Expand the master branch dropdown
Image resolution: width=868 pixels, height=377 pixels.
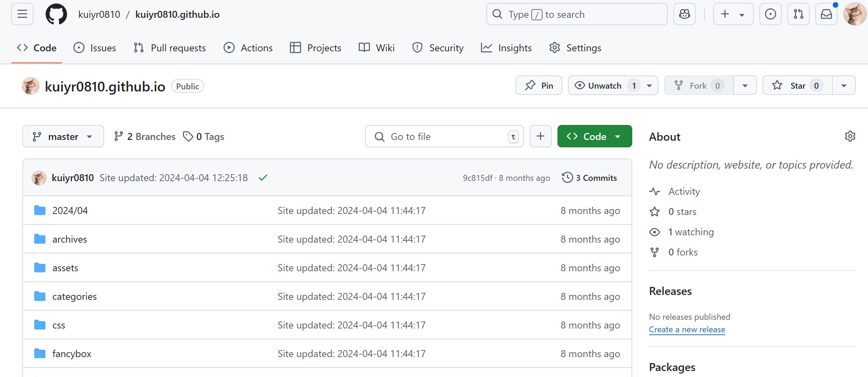point(63,136)
